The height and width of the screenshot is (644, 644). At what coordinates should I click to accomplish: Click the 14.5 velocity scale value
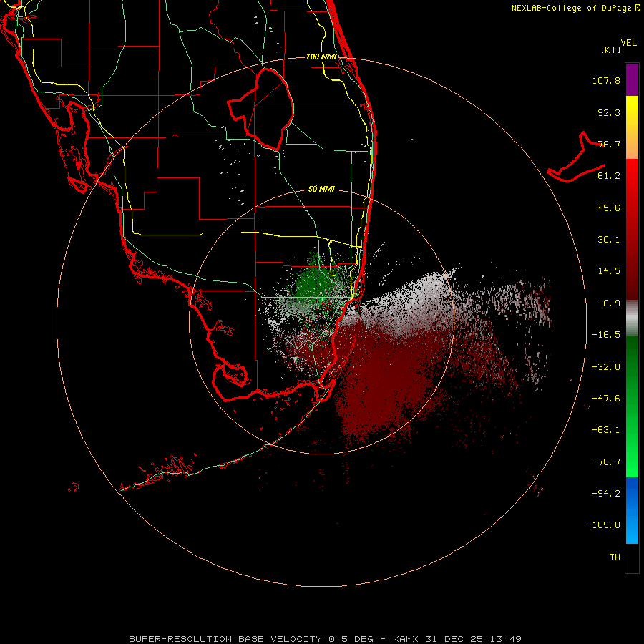click(x=609, y=271)
